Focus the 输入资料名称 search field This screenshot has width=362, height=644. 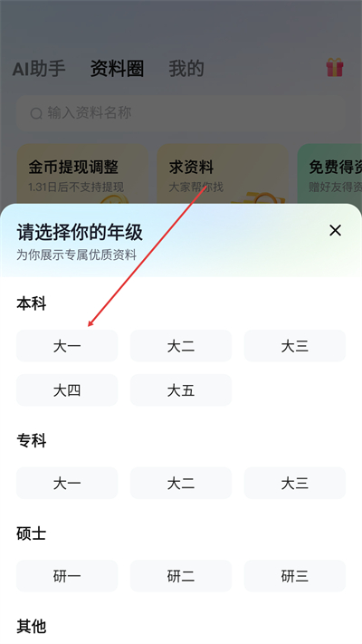click(181, 113)
